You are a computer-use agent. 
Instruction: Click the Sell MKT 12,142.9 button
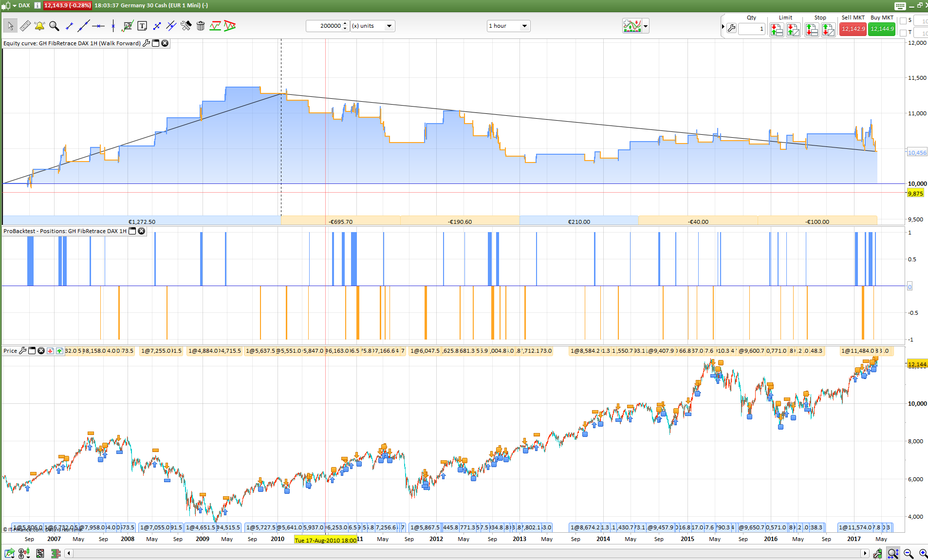853,29
